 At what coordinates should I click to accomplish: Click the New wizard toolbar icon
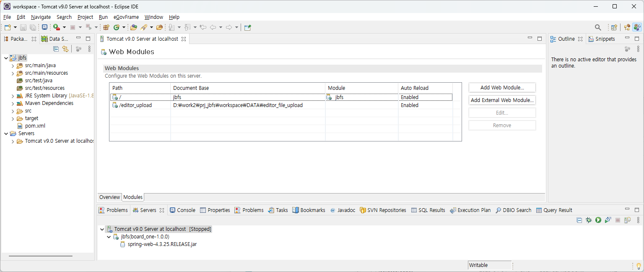(x=8, y=27)
